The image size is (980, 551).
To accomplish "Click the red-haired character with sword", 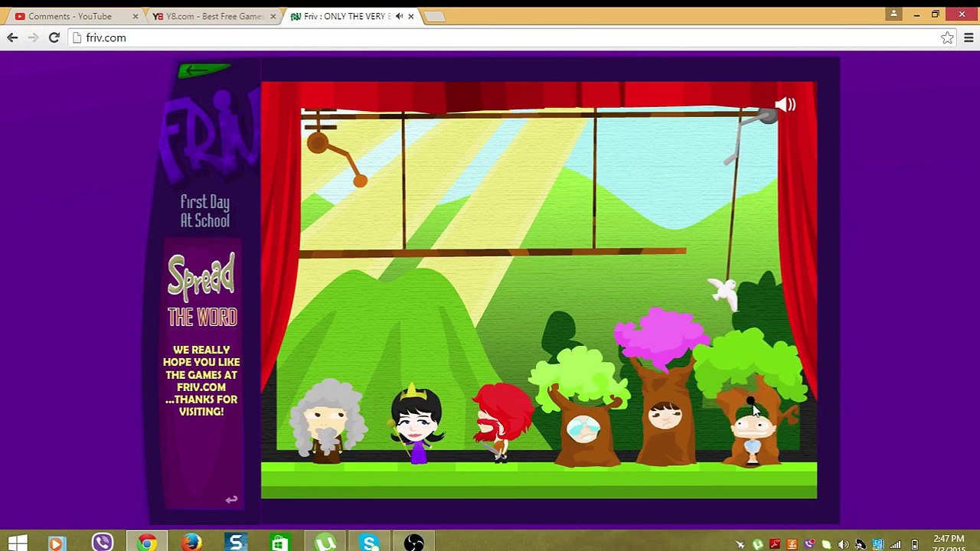I will [x=501, y=422].
